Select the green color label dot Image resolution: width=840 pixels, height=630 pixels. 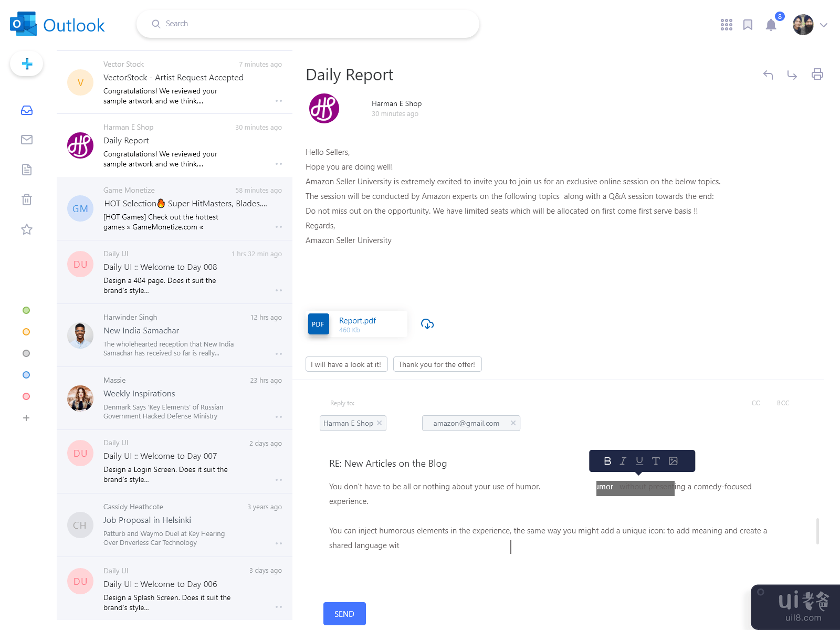tap(26, 310)
